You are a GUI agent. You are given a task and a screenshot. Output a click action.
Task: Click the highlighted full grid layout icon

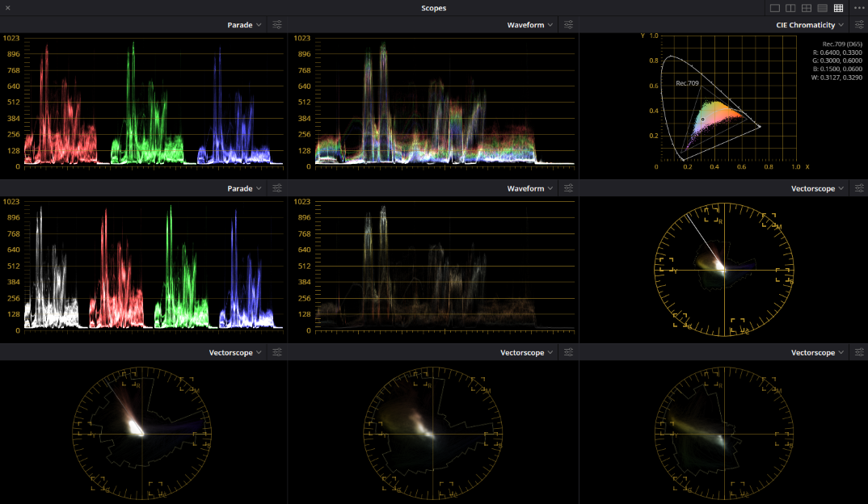[839, 8]
